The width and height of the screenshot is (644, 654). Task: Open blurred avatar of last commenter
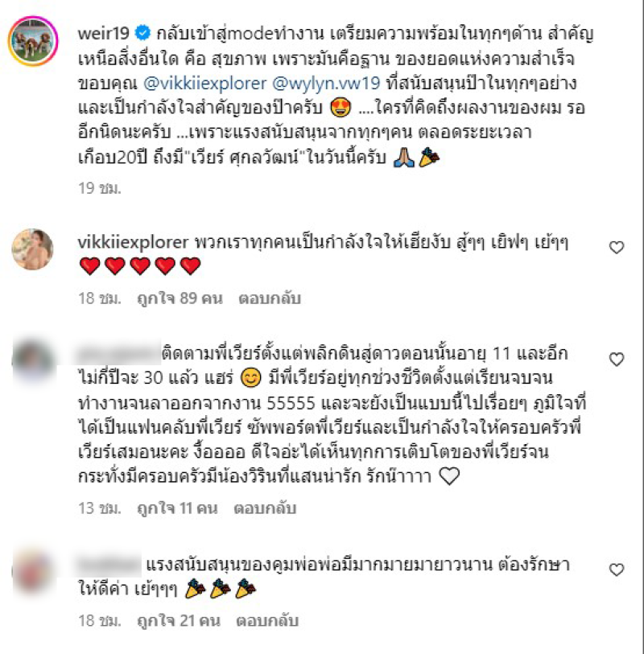click(33, 571)
